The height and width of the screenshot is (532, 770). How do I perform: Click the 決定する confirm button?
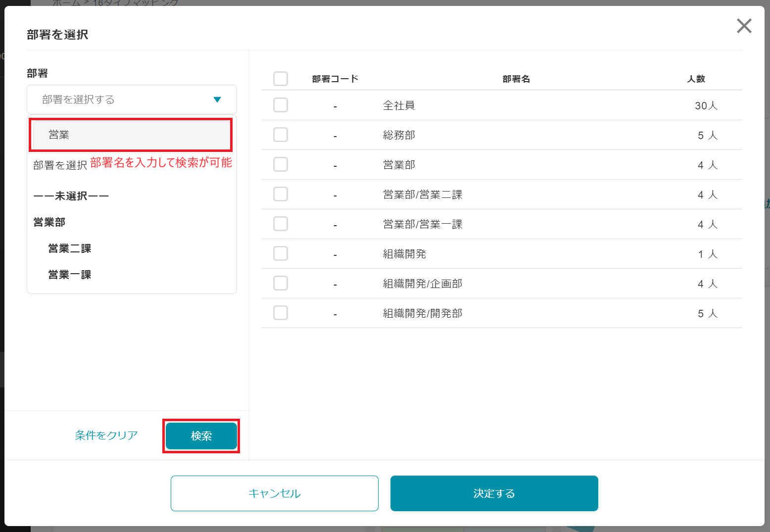tap(493, 493)
